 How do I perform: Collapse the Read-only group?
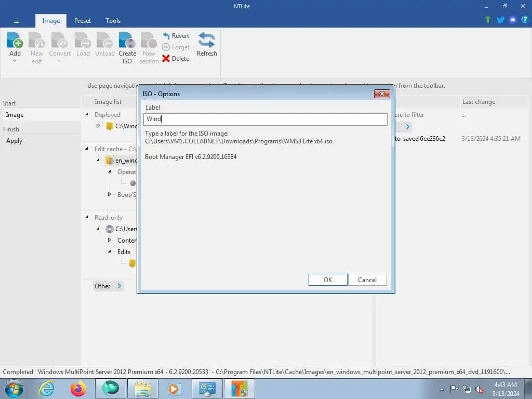[x=87, y=217]
